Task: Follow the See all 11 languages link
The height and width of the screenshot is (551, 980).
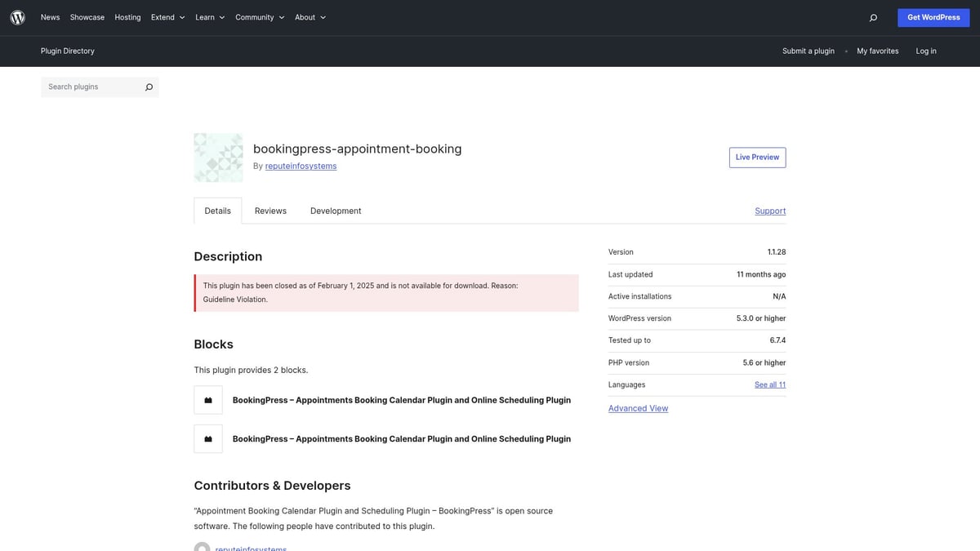Action: click(x=770, y=384)
